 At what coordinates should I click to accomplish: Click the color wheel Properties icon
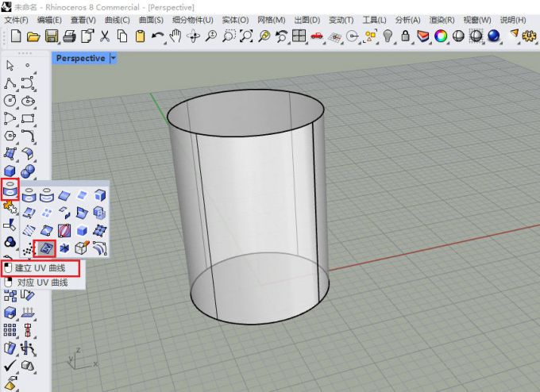coord(441,37)
